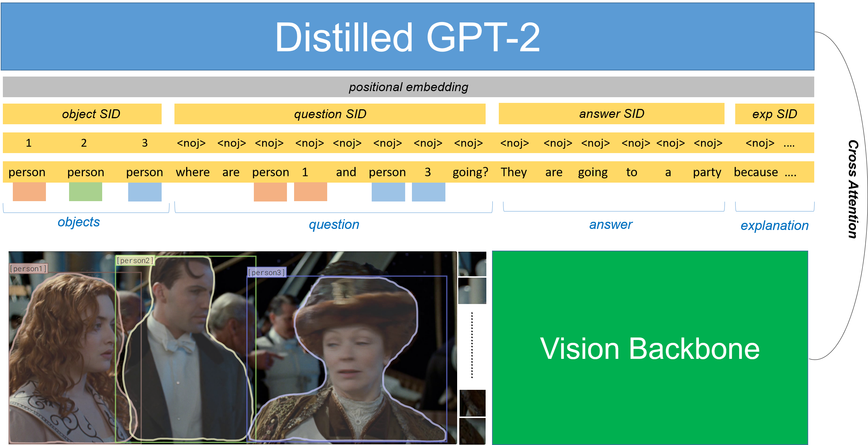Click the Distilled GPT-2 block
868x445 pixels.
(x=407, y=37)
